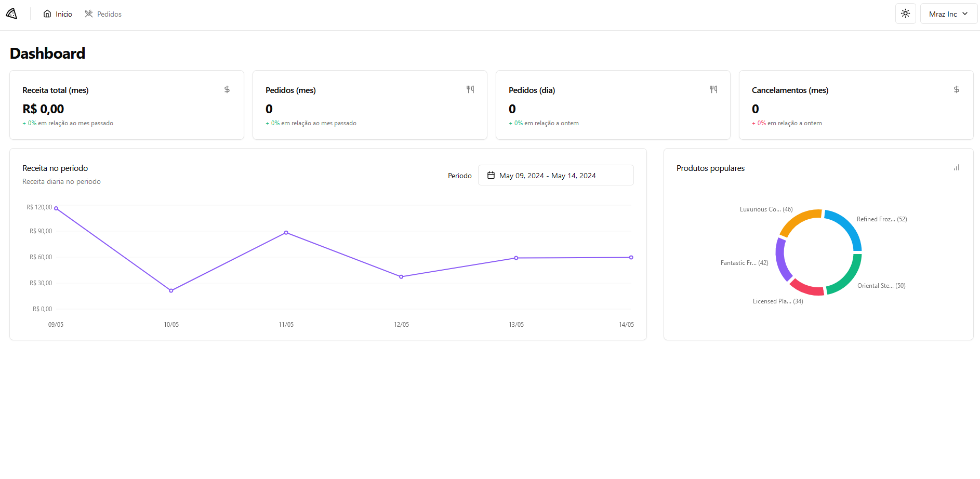Click the dollar icon on Cancelamentos card
This screenshot has width=980, height=479.
(956, 89)
